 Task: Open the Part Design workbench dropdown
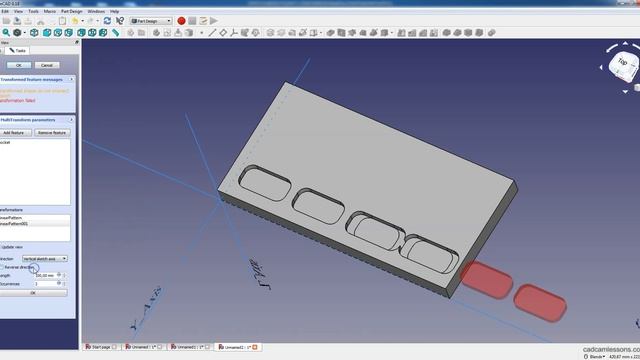[x=151, y=21]
